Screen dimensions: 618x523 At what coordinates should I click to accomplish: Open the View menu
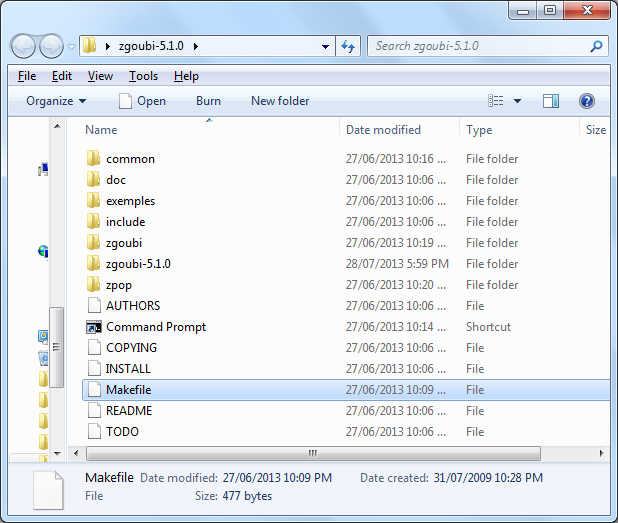[x=100, y=76]
